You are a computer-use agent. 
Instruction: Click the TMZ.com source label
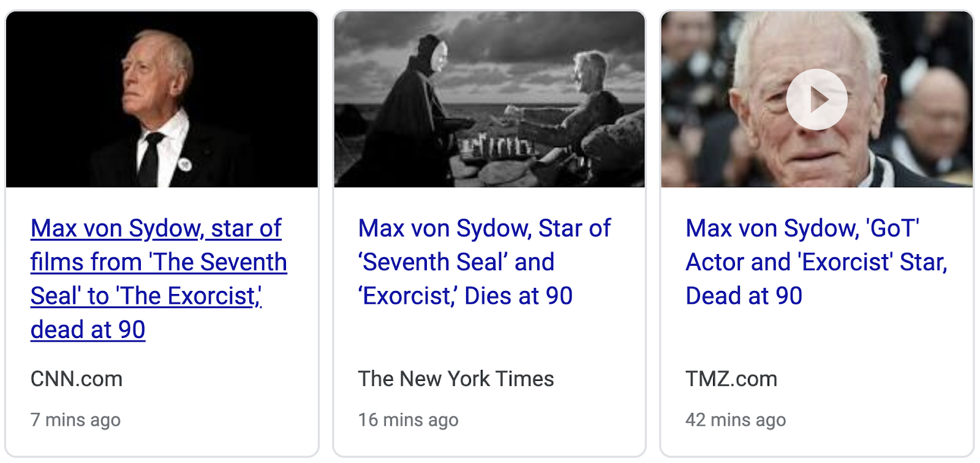[731, 379]
